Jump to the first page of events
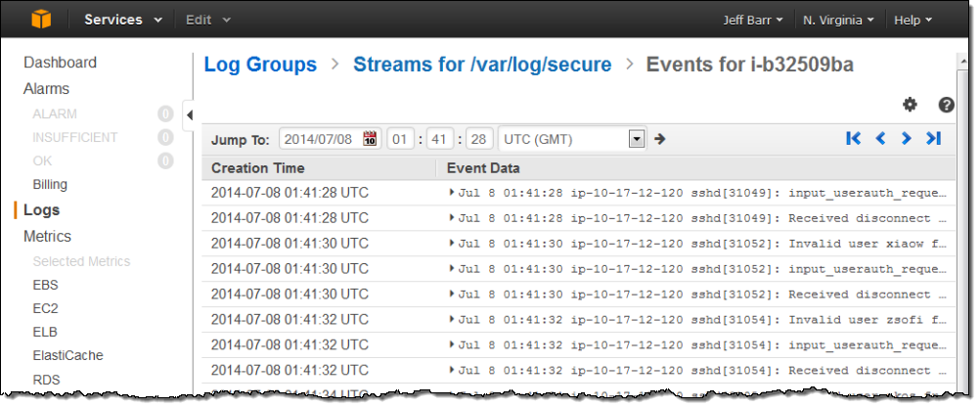Image resolution: width=980 pixels, height=408 pixels. (854, 139)
